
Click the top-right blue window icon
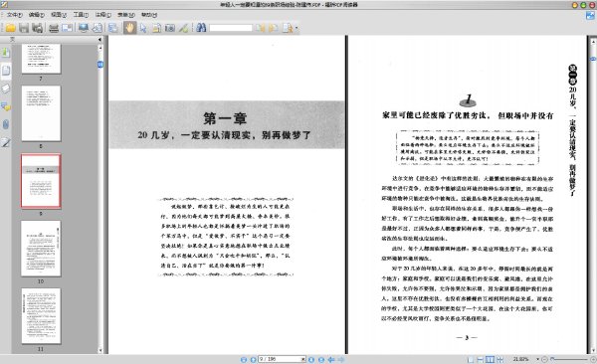coord(590,15)
